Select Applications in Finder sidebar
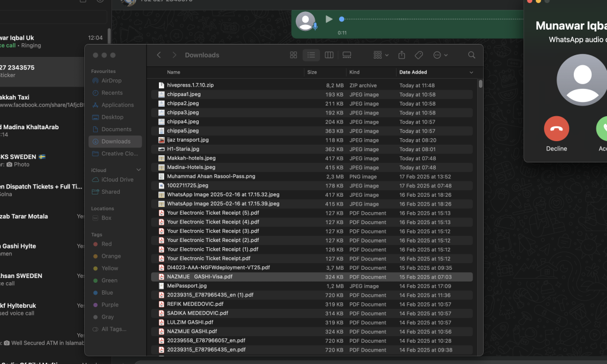 pyautogui.click(x=117, y=105)
